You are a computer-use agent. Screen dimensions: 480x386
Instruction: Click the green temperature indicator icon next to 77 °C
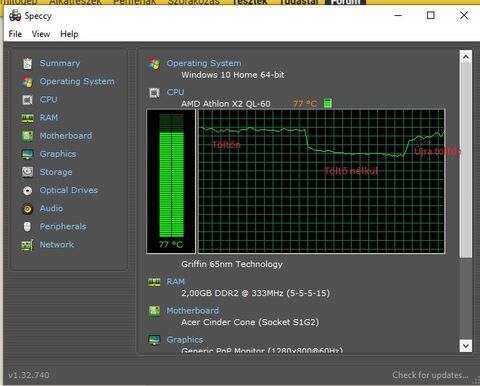328,103
